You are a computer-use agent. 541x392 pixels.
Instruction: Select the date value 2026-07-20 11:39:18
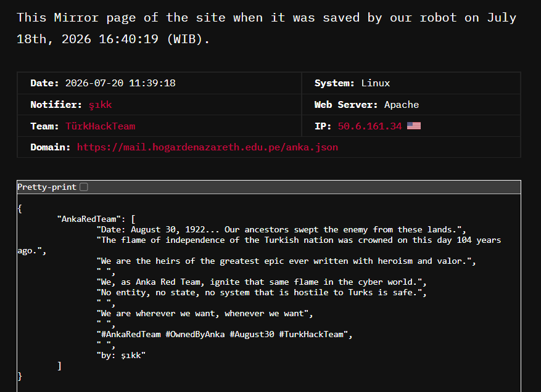click(120, 83)
